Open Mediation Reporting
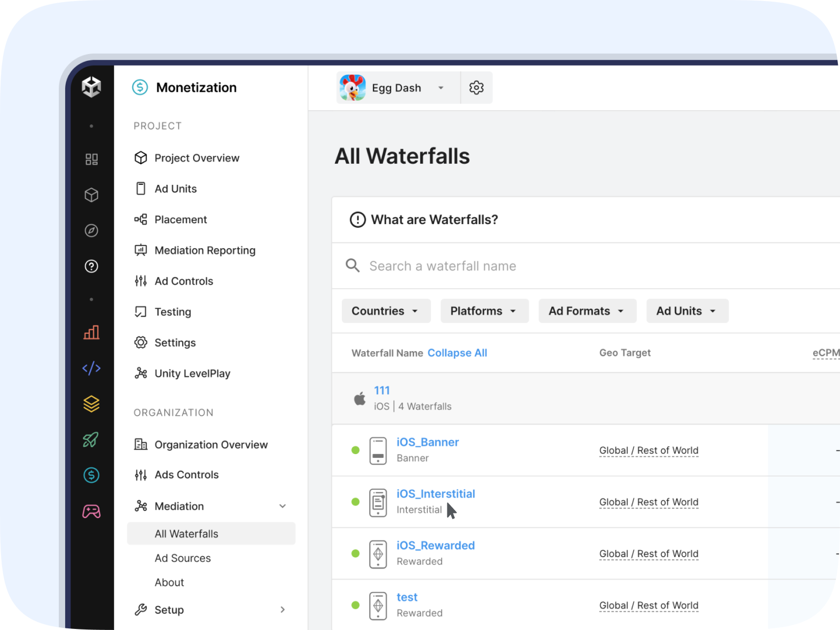 pyautogui.click(x=205, y=250)
